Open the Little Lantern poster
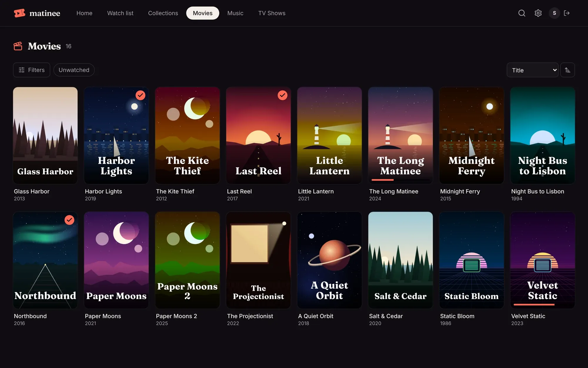The image size is (588, 368). (329, 135)
